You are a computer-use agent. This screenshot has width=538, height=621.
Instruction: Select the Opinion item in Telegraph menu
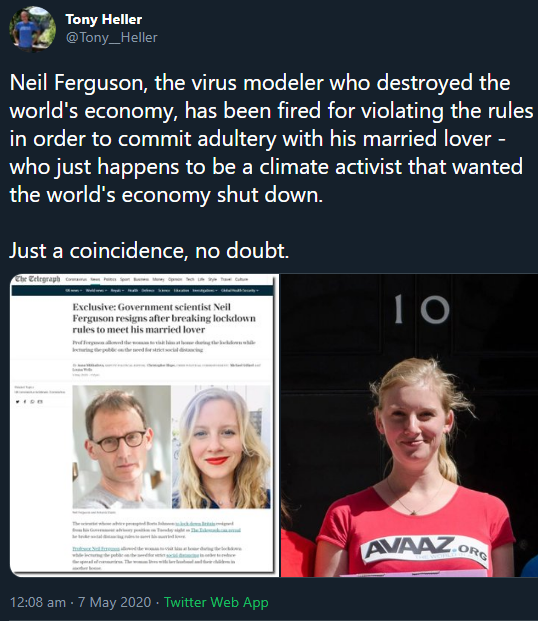175,279
